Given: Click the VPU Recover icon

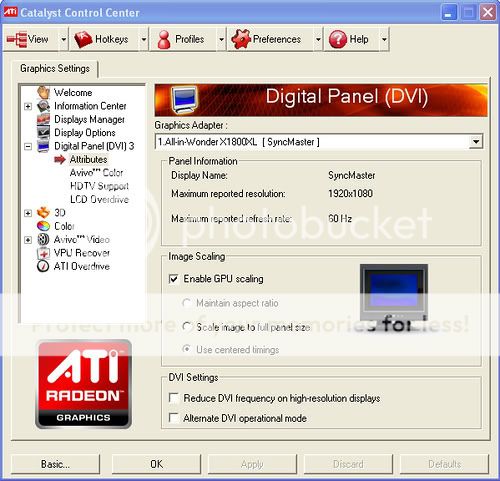Looking at the screenshot, I should (44, 253).
